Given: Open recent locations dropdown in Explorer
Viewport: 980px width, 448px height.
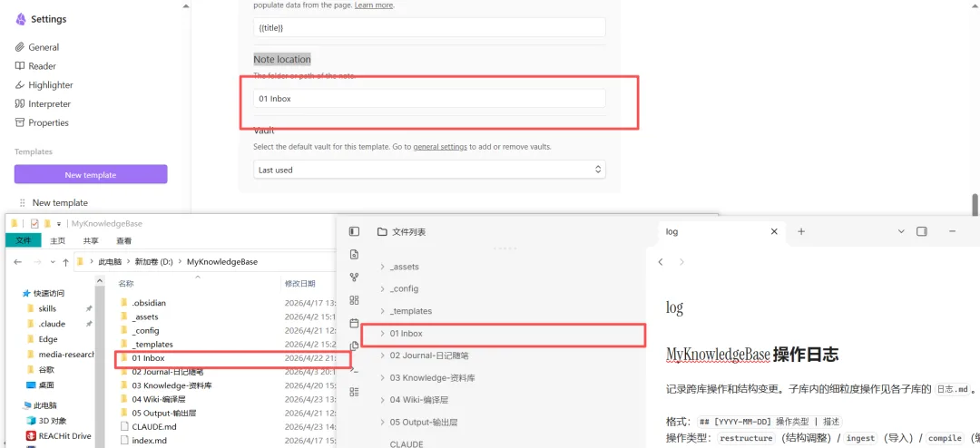Looking at the screenshot, I should pos(54,262).
